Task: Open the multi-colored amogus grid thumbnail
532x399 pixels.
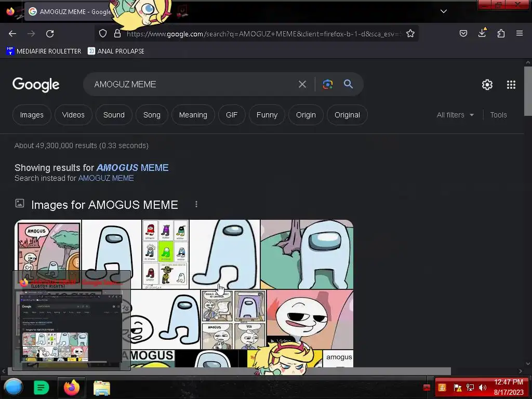Action: click(165, 255)
